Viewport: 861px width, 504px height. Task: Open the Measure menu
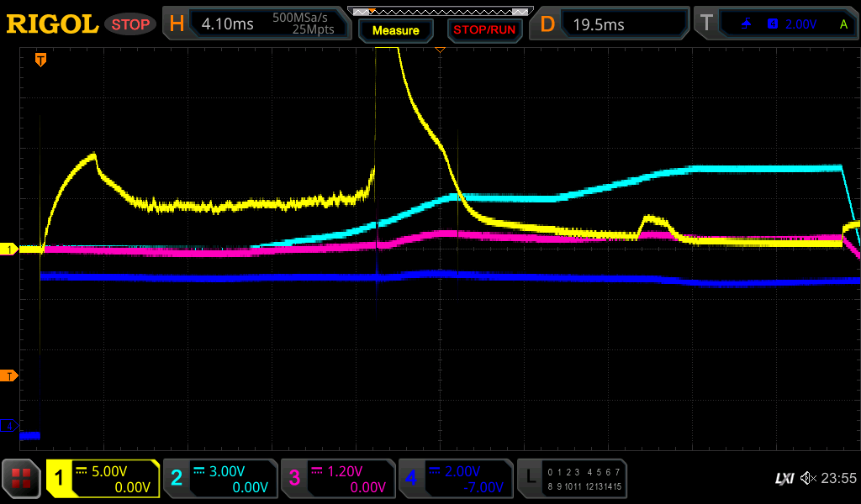point(395,30)
